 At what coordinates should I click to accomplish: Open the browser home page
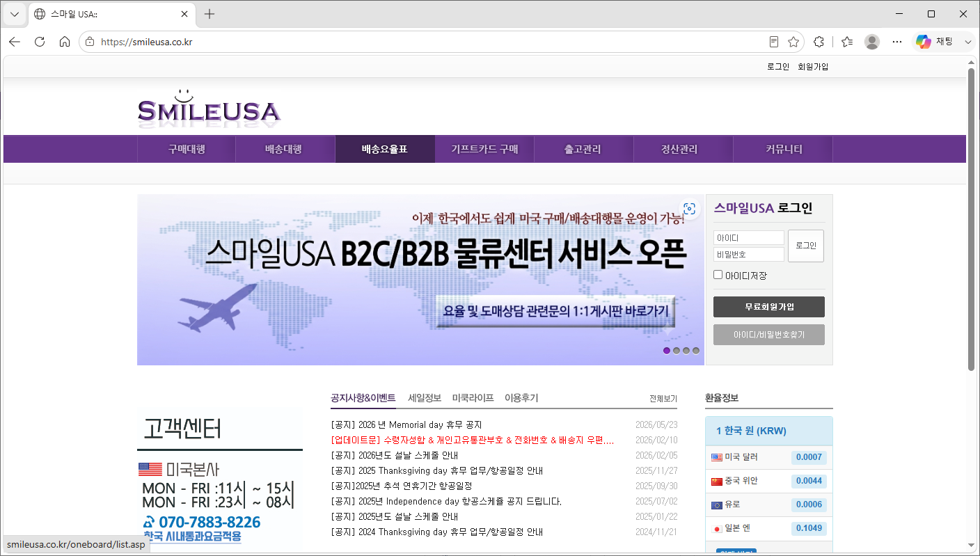[65, 42]
